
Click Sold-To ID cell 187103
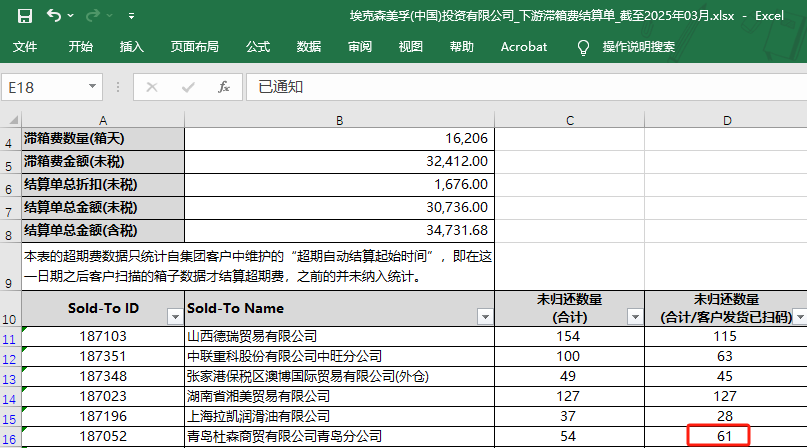click(103, 336)
